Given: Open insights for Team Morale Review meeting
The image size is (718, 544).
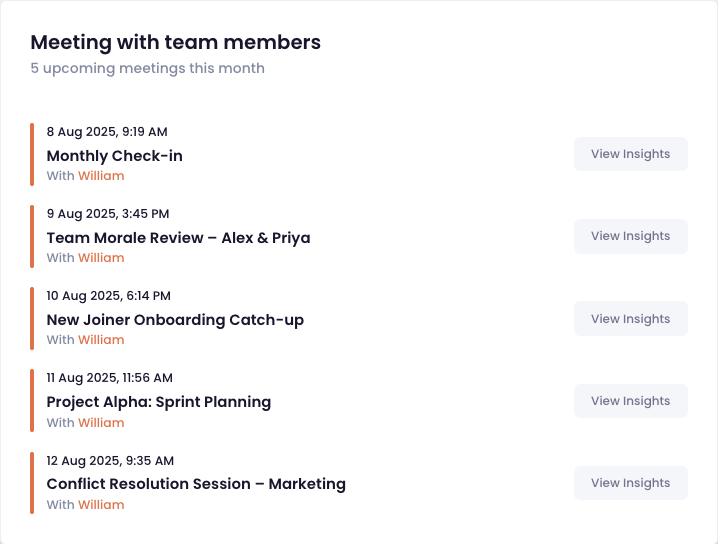Looking at the screenshot, I should [630, 236].
